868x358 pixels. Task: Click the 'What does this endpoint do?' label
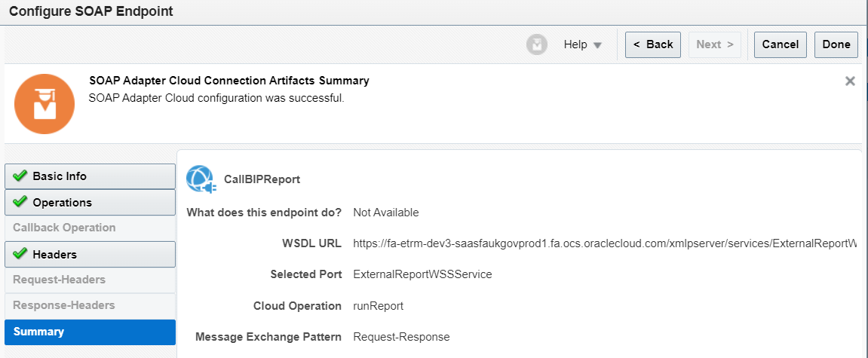pos(264,213)
